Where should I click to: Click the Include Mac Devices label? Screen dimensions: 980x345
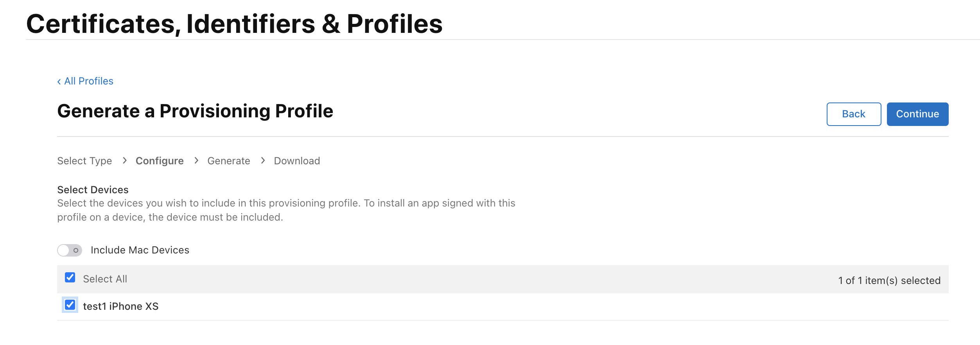[140, 250]
